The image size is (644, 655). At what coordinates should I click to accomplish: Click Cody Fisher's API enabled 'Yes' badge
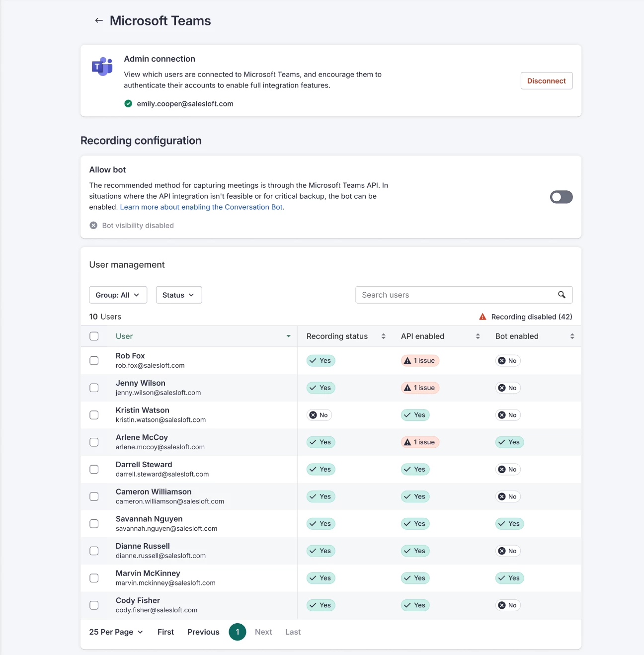coord(415,605)
